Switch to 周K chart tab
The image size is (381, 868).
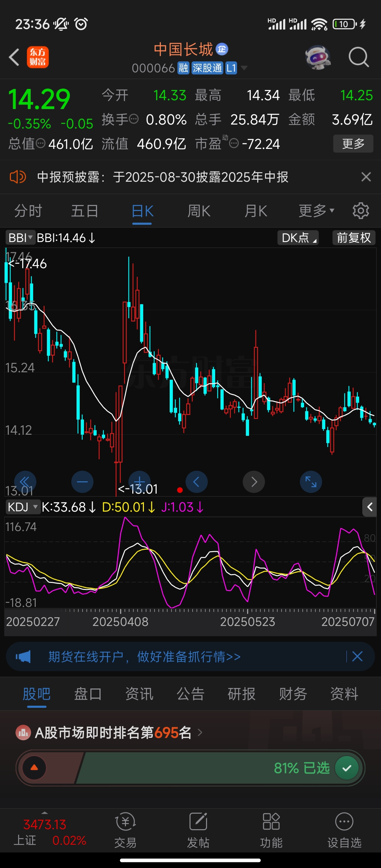tap(199, 211)
